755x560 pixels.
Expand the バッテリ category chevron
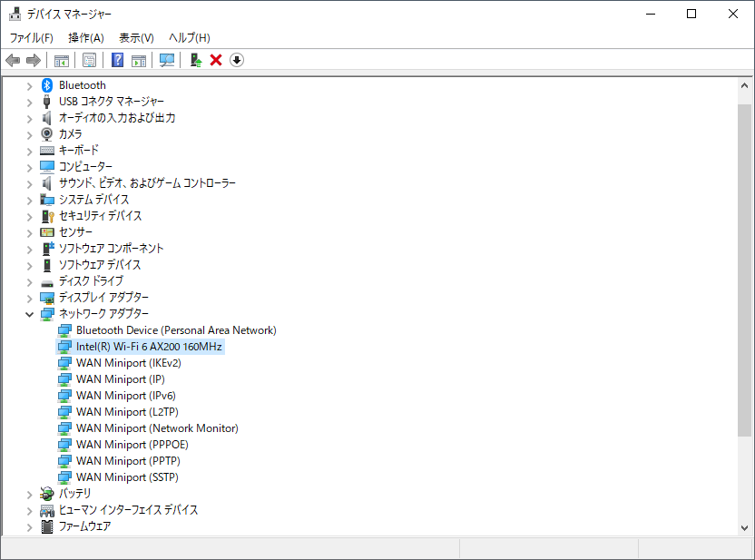(29, 495)
